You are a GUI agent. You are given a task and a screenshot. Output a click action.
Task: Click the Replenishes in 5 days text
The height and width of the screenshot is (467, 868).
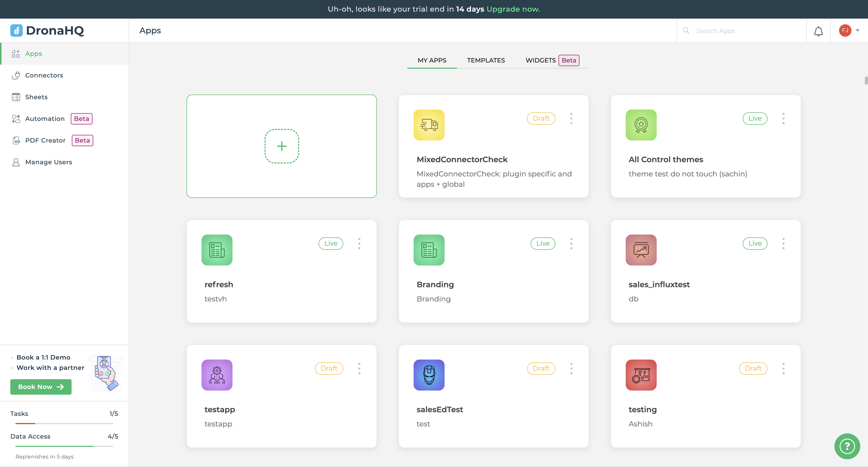(x=44, y=457)
